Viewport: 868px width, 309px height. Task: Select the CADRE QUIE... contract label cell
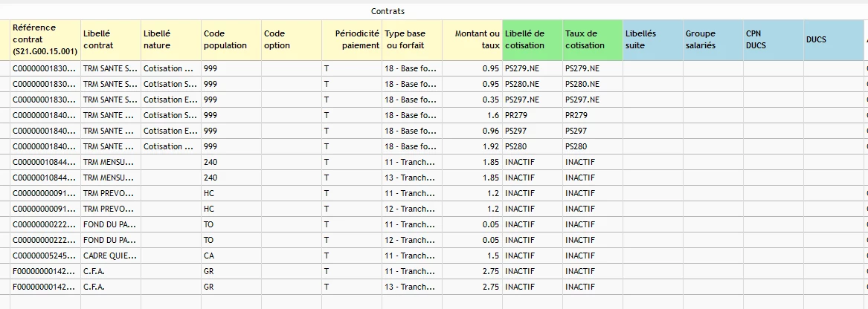click(x=110, y=256)
